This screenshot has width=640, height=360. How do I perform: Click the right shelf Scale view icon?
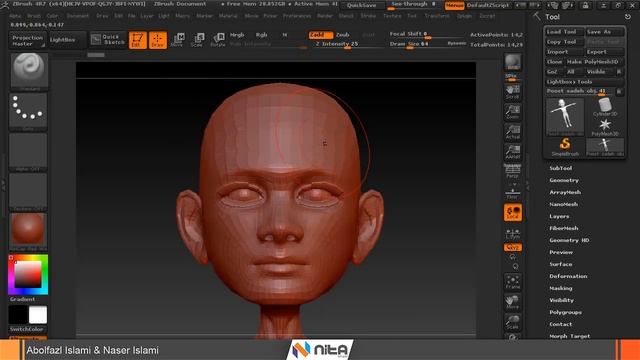513,322
